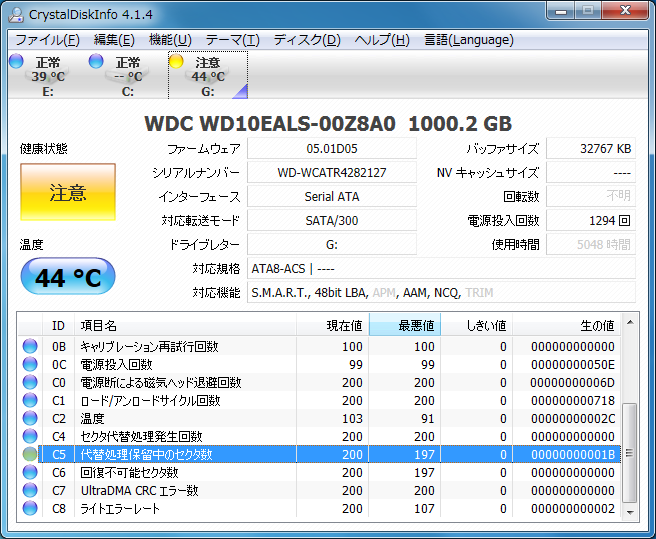Select row 電源断による磁気ヘッド退避回数
Viewport: 656px width, 539px height.
319,382
